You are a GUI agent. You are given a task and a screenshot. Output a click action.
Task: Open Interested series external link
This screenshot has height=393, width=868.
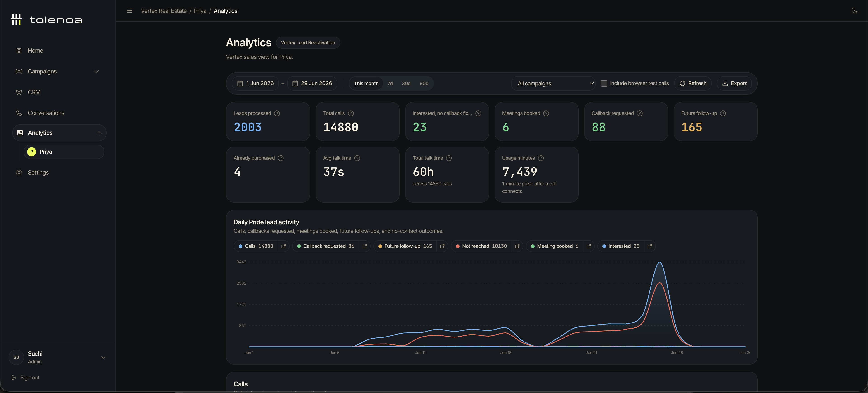pos(650,246)
